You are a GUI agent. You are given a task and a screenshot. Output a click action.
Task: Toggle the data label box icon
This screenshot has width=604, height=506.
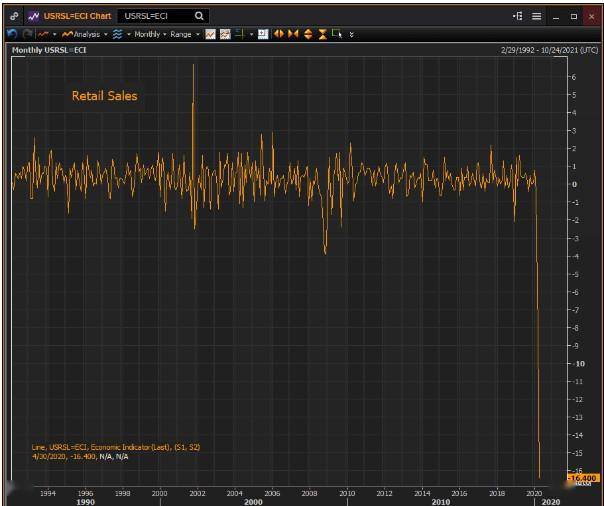pos(263,34)
